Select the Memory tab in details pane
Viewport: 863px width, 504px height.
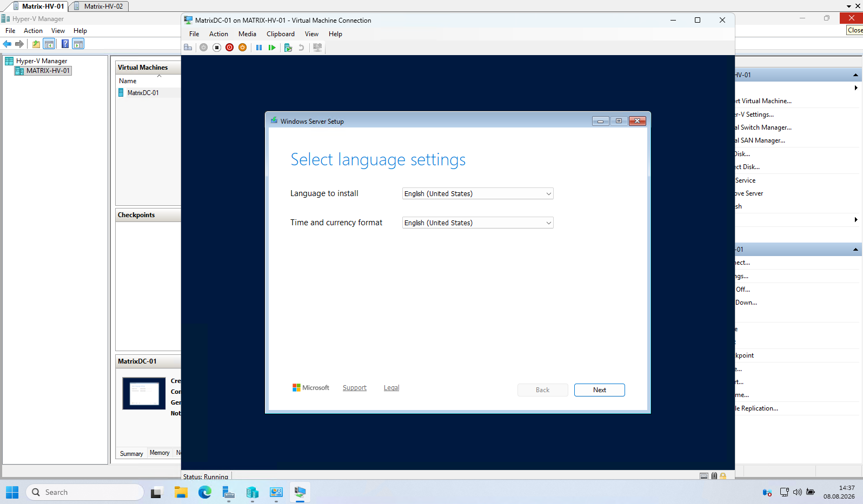pyautogui.click(x=160, y=453)
